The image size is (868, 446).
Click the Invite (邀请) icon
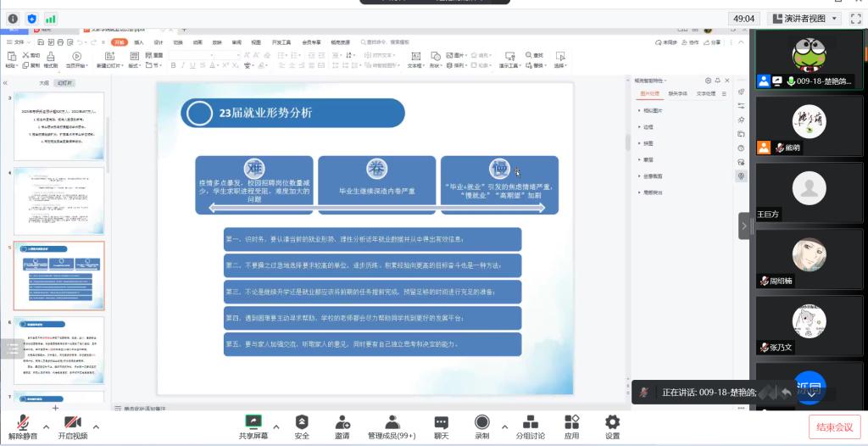point(342,422)
